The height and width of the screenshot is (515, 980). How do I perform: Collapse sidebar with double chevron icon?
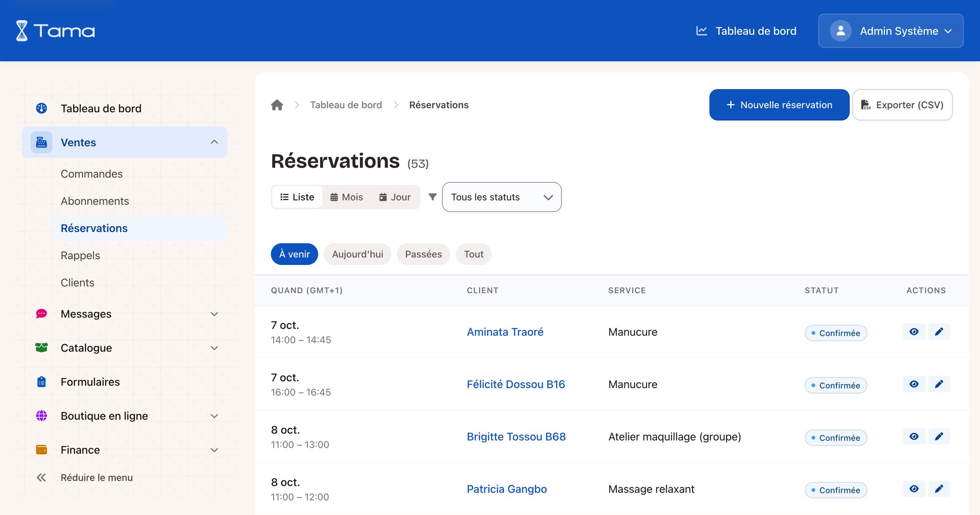pyautogui.click(x=42, y=477)
